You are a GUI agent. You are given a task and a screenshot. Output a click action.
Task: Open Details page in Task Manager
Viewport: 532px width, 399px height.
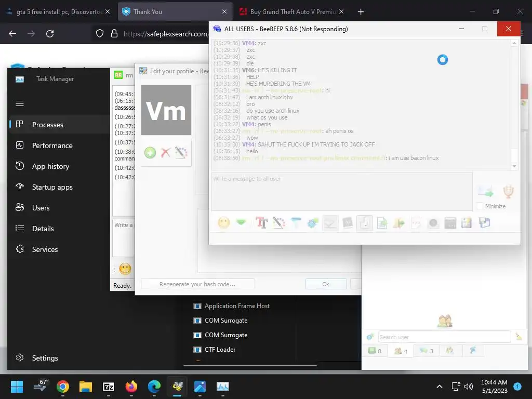[x=58, y=229]
